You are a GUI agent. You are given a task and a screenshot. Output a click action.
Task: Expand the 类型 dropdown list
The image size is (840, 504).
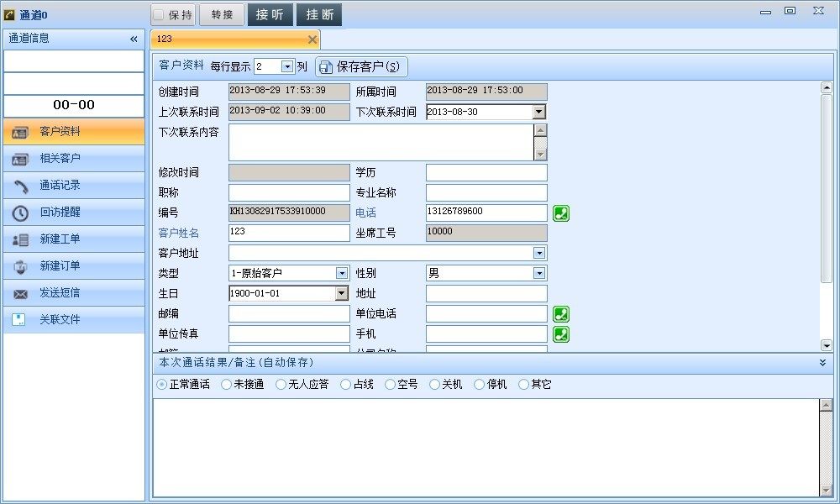[342, 273]
